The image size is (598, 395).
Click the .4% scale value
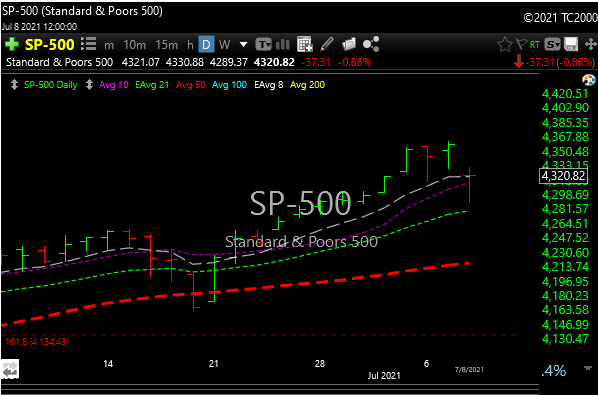pyautogui.click(x=554, y=371)
